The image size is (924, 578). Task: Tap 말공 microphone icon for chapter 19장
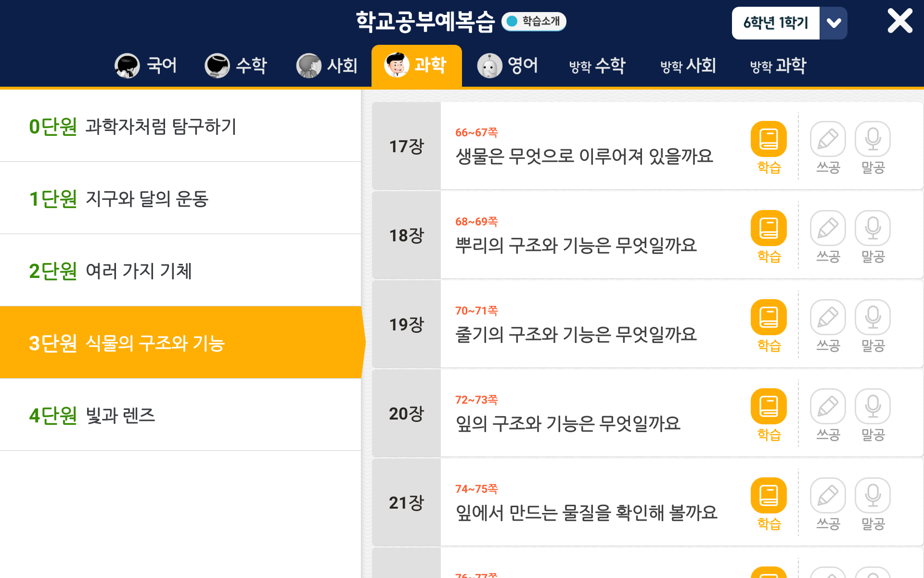coord(873,317)
